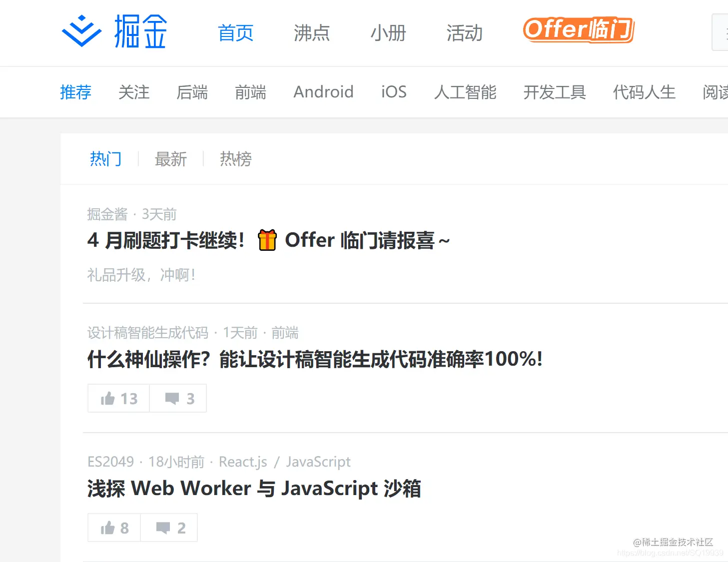Screen dimensions: 728x562
Task: Select the 关注 category tab
Action: point(134,92)
